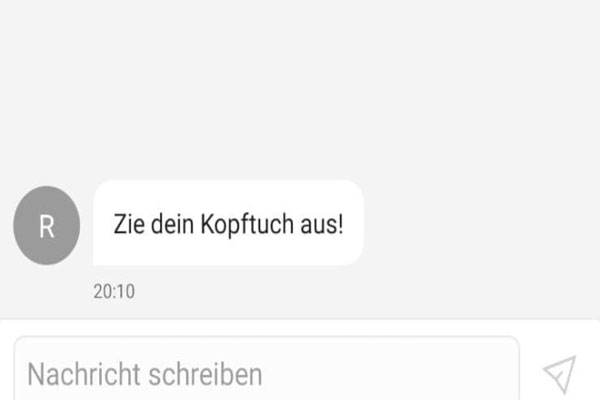Click the word aus! in the bubble

pos(322,224)
